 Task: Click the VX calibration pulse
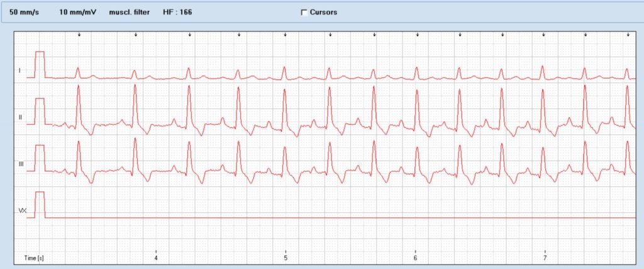pyautogui.click(x=40, y=205)
